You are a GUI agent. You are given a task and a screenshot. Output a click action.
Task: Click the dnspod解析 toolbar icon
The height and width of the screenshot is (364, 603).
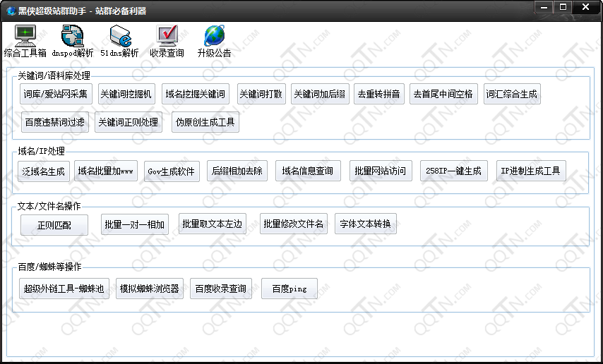click(x=72, y=35)
